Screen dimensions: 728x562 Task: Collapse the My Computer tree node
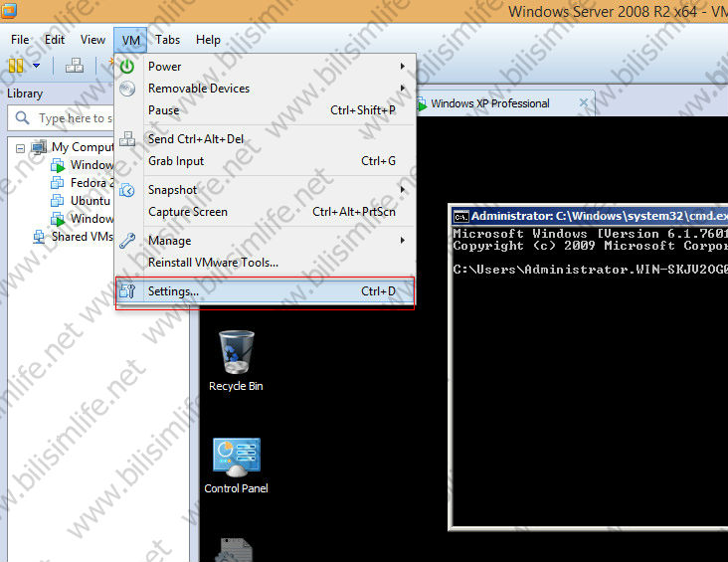[21, 147]
